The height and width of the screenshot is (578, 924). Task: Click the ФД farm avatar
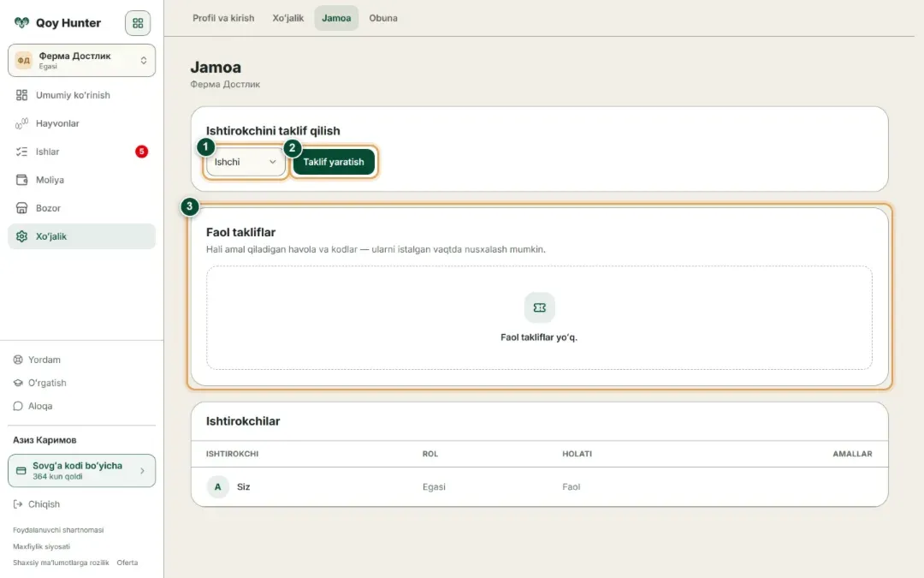point(24,60)
